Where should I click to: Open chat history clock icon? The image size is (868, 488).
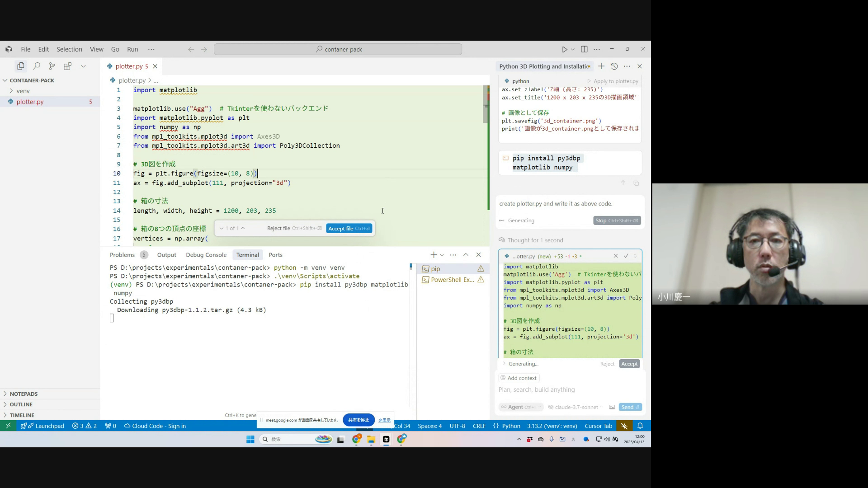pos(614,66)
